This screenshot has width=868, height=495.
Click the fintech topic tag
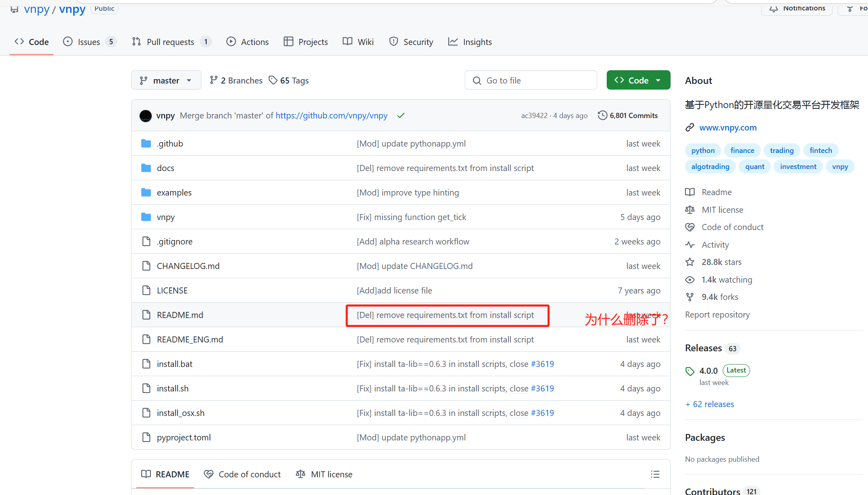click(x=821, y=151)
